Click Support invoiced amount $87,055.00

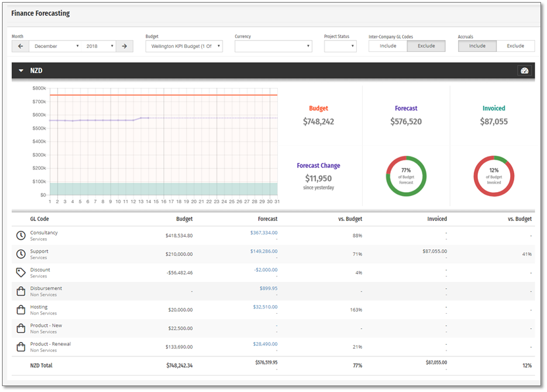pos(434,251)
